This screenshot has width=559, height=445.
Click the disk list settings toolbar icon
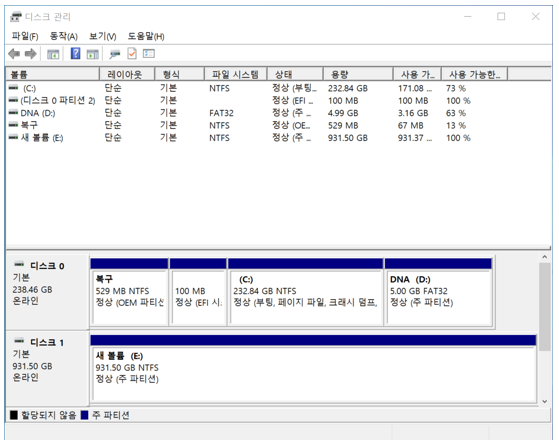pos(149,53)
